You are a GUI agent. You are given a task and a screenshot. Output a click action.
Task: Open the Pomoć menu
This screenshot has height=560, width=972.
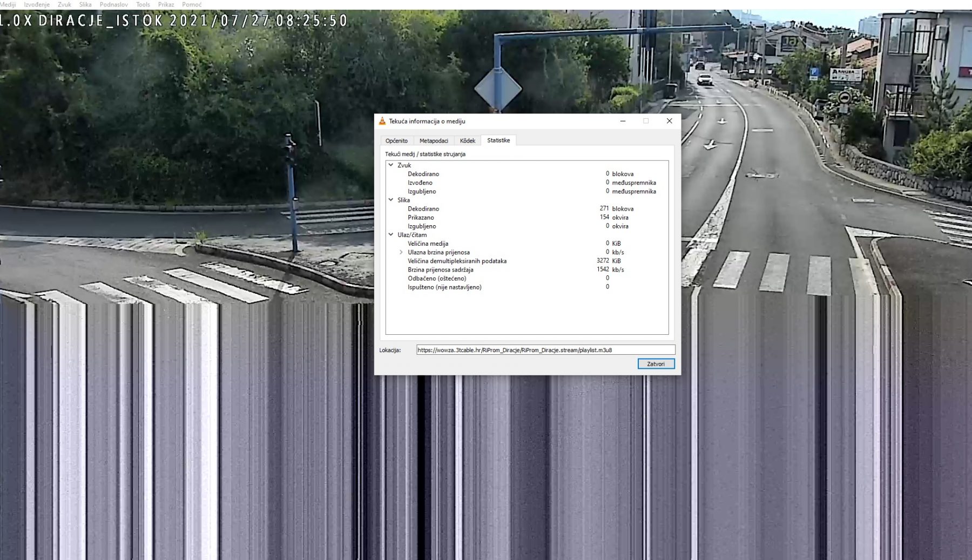point(192,4)
